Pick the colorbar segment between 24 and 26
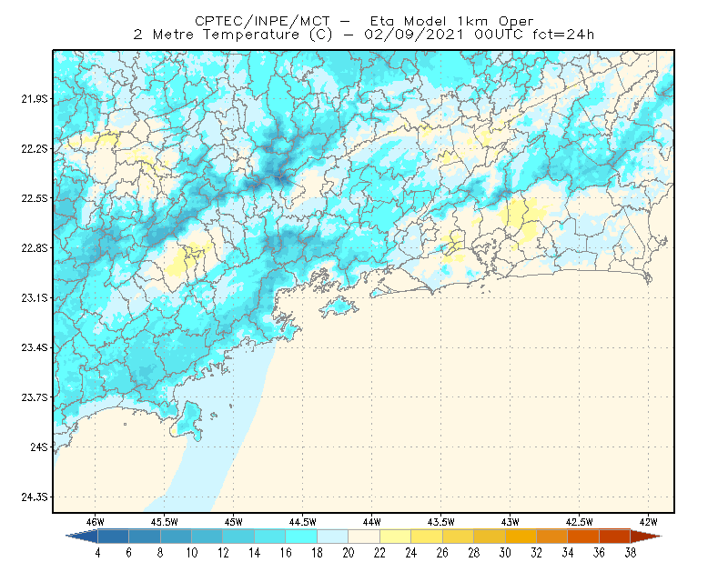The height and width of the screenshot is (562, 728). pos(427,537)
